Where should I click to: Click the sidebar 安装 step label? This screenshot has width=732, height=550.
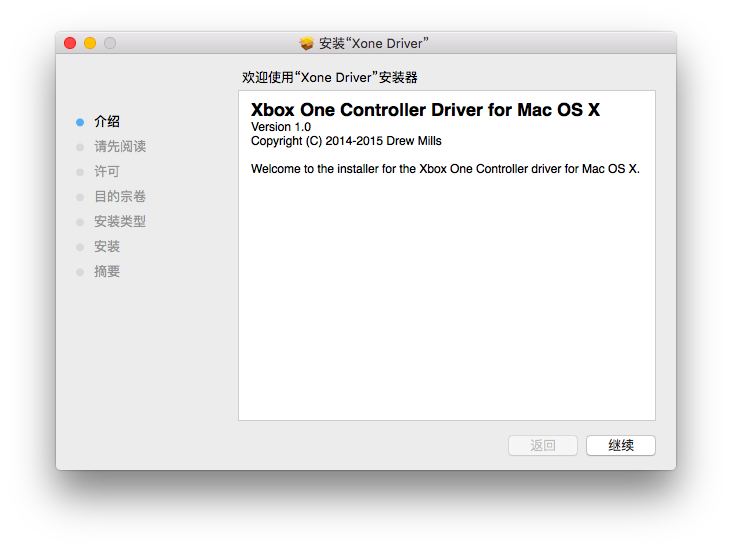[107, 247]
